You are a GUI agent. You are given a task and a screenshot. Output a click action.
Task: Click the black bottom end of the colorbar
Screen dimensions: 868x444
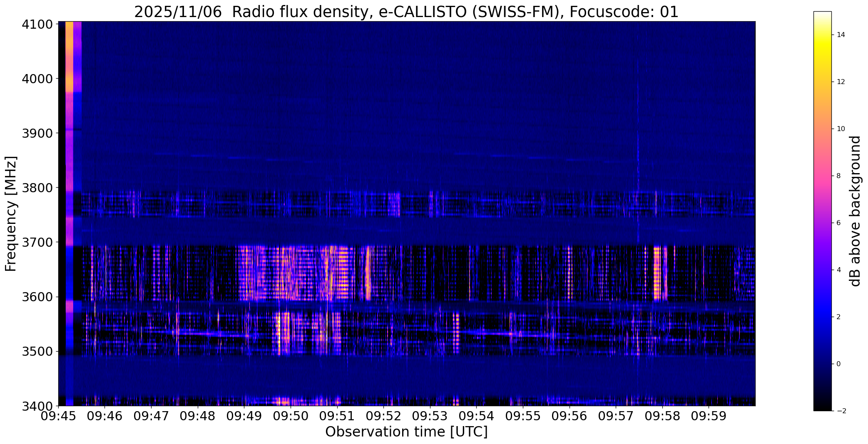coord(822,407)
